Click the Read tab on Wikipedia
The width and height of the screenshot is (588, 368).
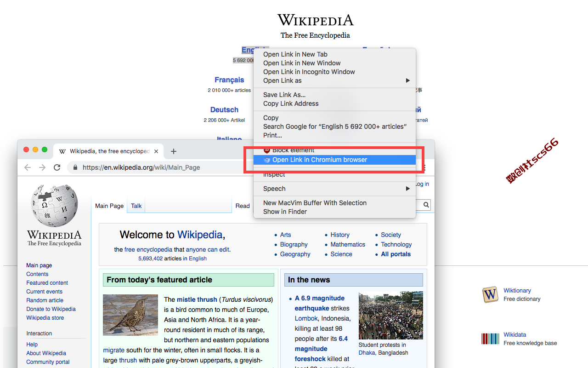click(243, 206)
